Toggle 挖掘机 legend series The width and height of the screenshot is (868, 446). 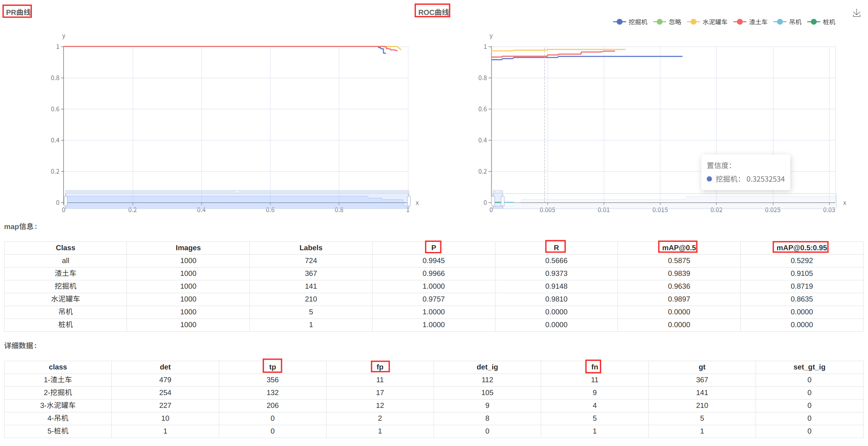[630, 22]
